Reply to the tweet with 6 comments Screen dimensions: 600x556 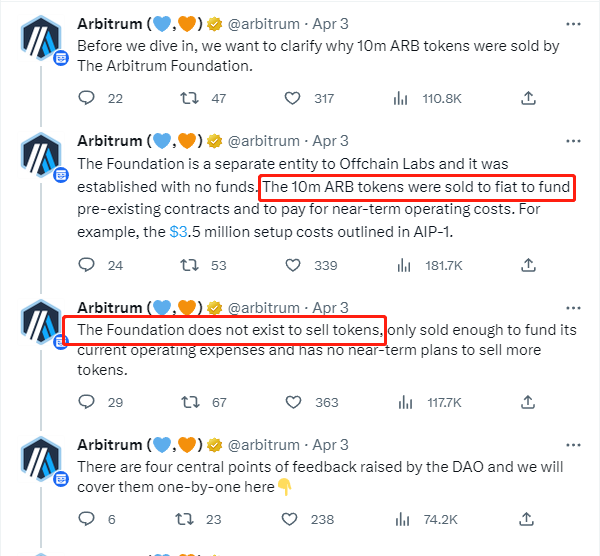(x=86, y=519)
